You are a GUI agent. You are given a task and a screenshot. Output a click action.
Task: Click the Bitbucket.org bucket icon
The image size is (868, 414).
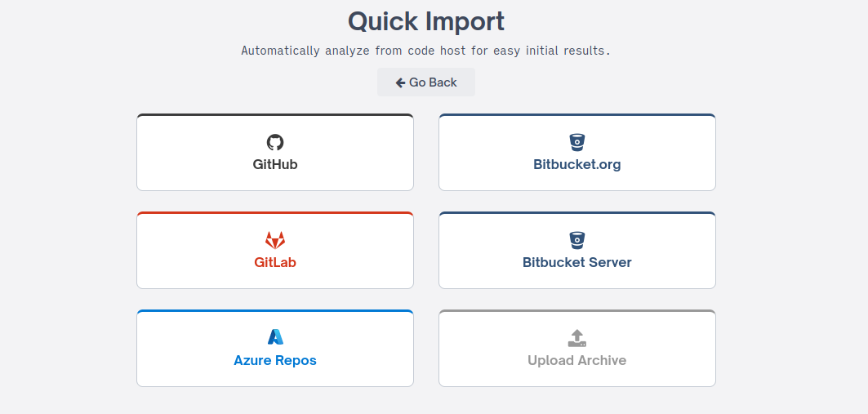[x=577, y=142]
